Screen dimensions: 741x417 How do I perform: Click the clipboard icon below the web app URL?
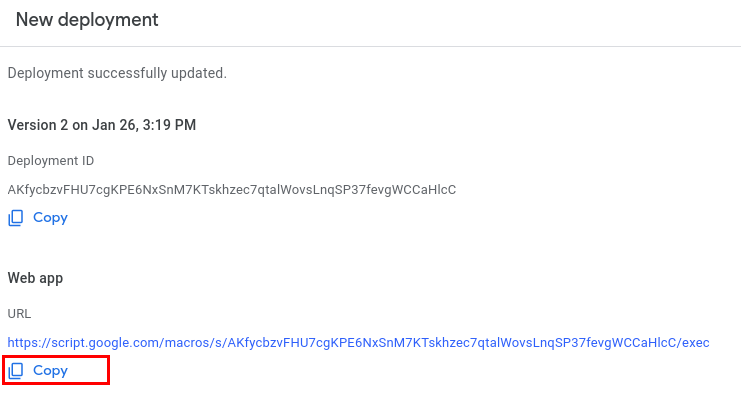click(16, 371)
